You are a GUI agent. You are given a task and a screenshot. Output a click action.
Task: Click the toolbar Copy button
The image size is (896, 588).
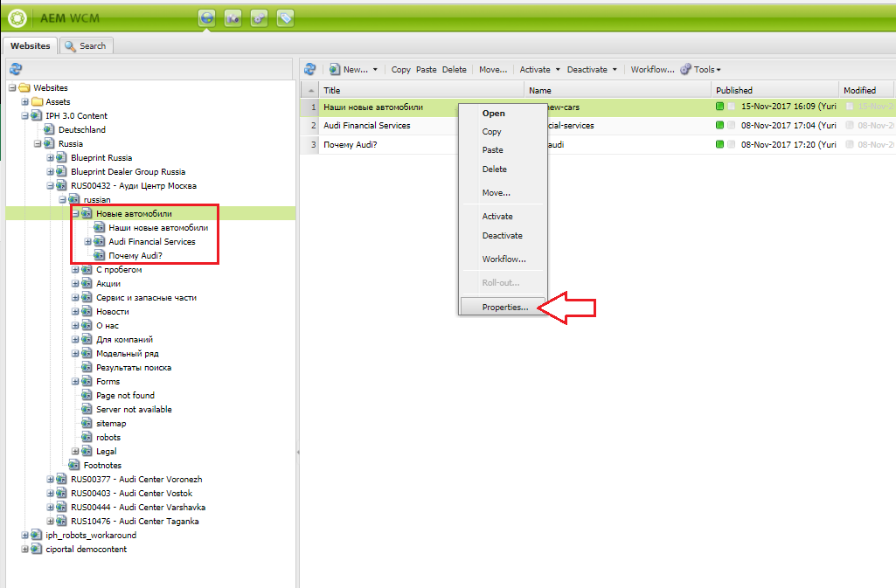click(x=400, y=70)
